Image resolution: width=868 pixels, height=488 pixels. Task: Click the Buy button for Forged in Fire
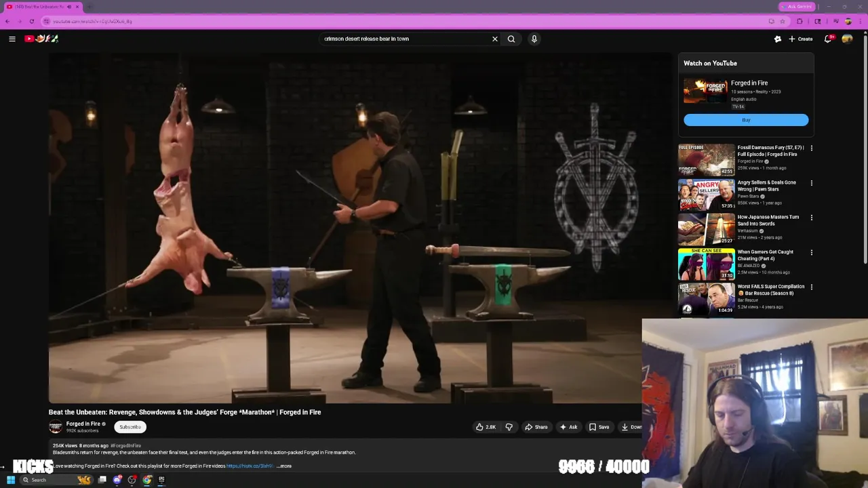[x=746, y=120]
